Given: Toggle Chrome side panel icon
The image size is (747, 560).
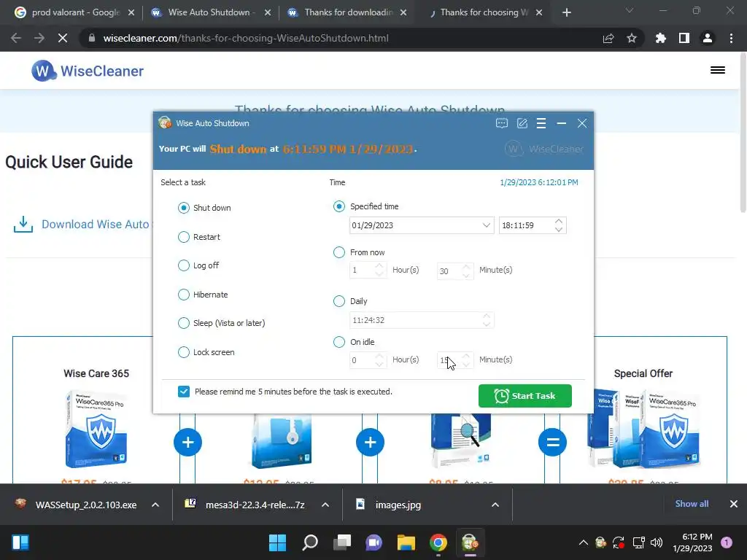Looking at the screenshot, I should click(684, 38).
